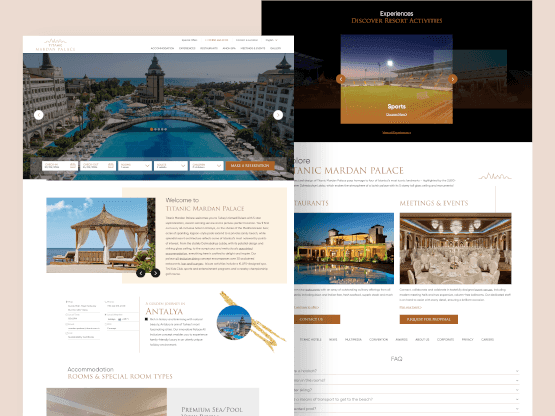555x416 pixels.
Task: Select the active orange hero carousel dot
Action: [x=151, y=130]
